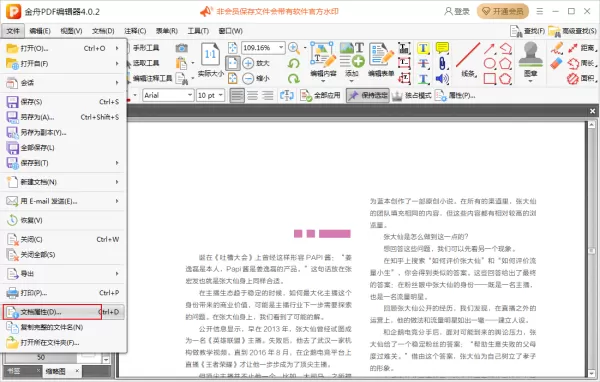The image size is (600, 382).
Task: Toggle the fit page view button
Action: click(233, 48)
